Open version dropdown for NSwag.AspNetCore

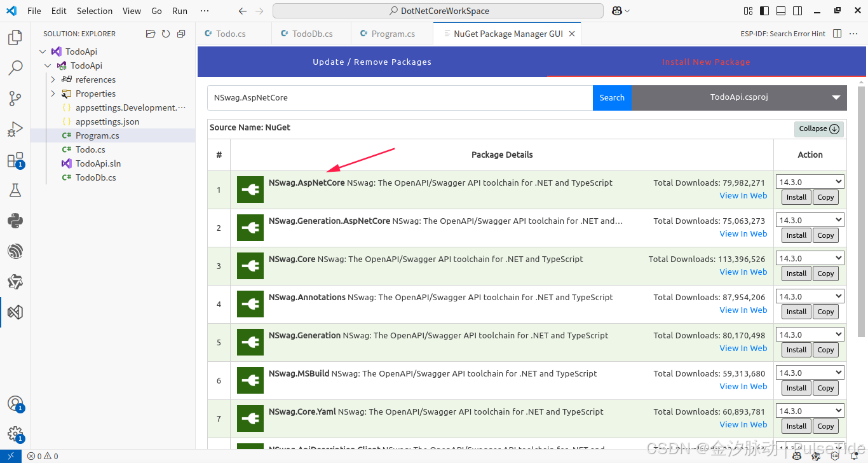pos(810,182)
